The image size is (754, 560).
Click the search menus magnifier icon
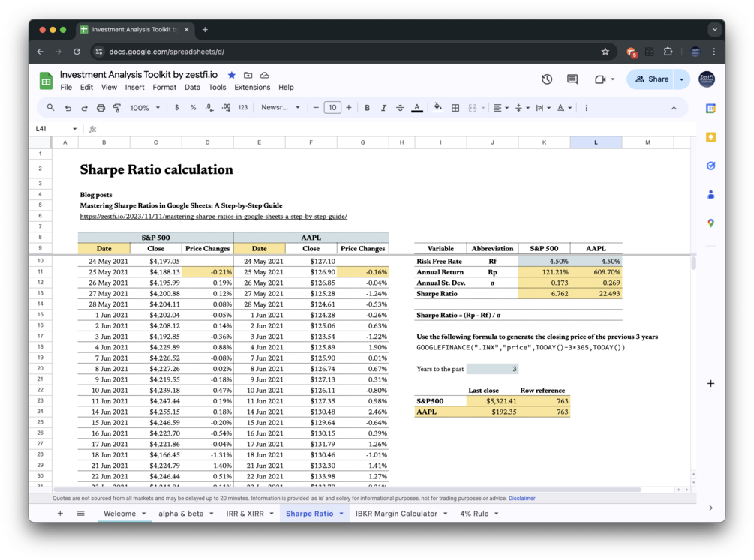50,108
